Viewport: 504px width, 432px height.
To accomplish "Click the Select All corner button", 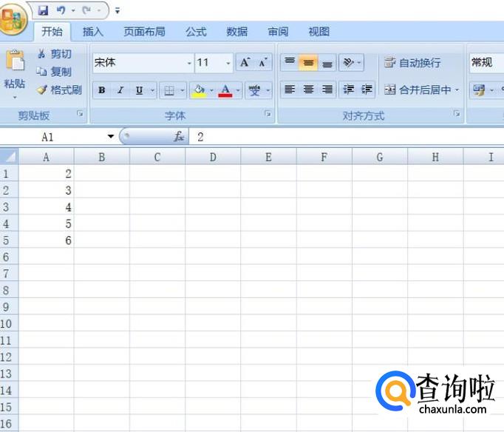I will pos(9,157).
